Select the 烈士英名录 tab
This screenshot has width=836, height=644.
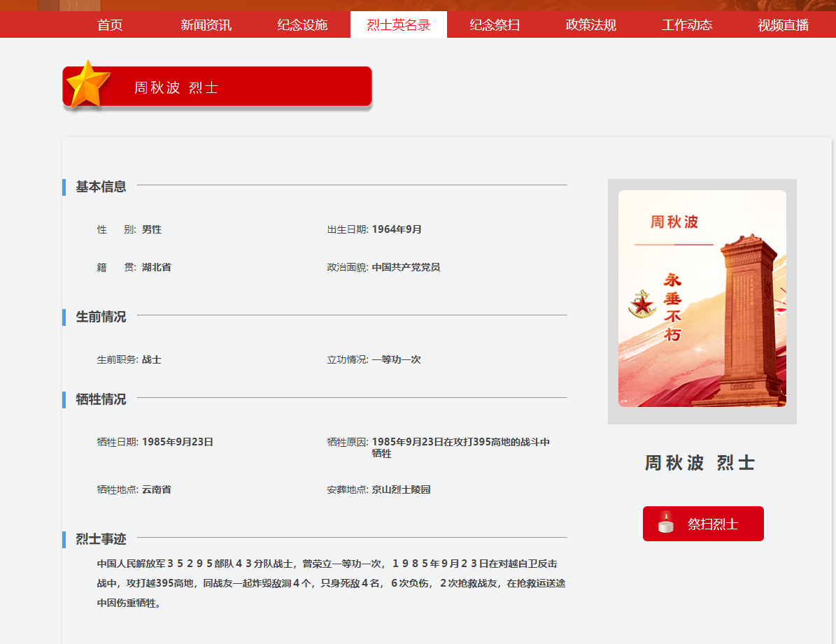pyautogui.click(x=398, y=25)
